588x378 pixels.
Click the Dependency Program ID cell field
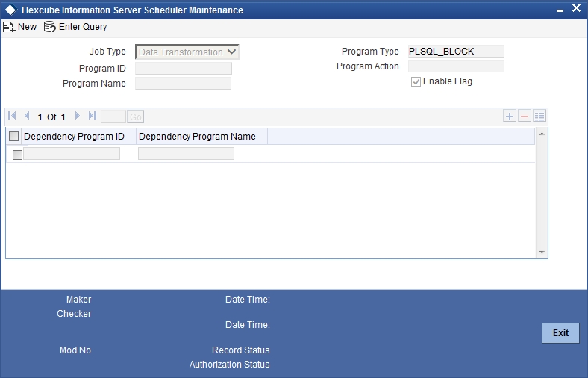[x=72, y=154]
